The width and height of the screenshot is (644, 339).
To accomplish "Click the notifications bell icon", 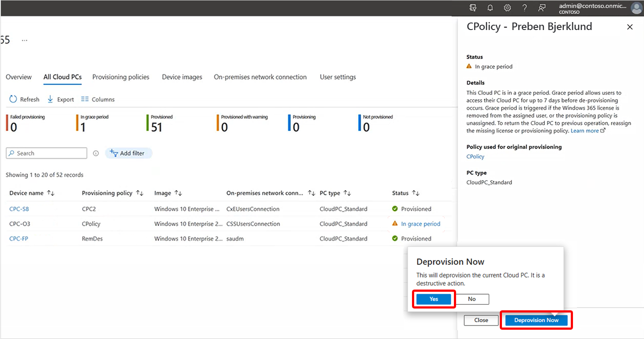I will 490,8.
